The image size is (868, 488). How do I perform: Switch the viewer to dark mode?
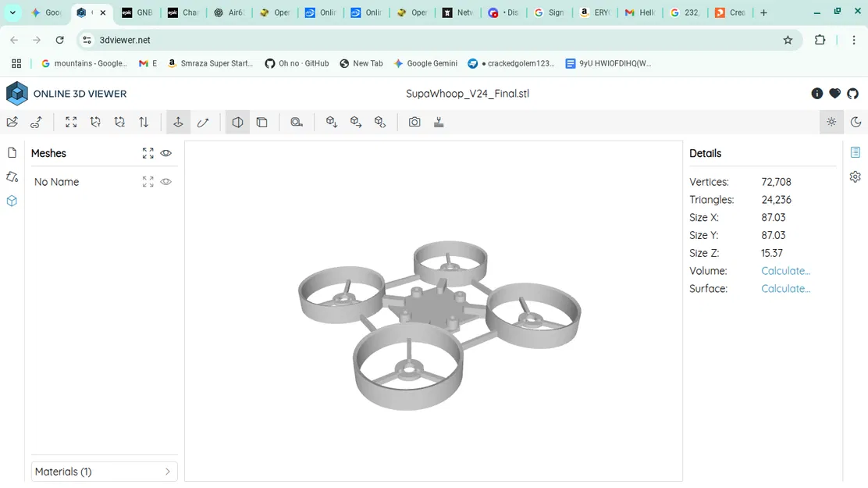pyautogui.click(x=856, y=122)
